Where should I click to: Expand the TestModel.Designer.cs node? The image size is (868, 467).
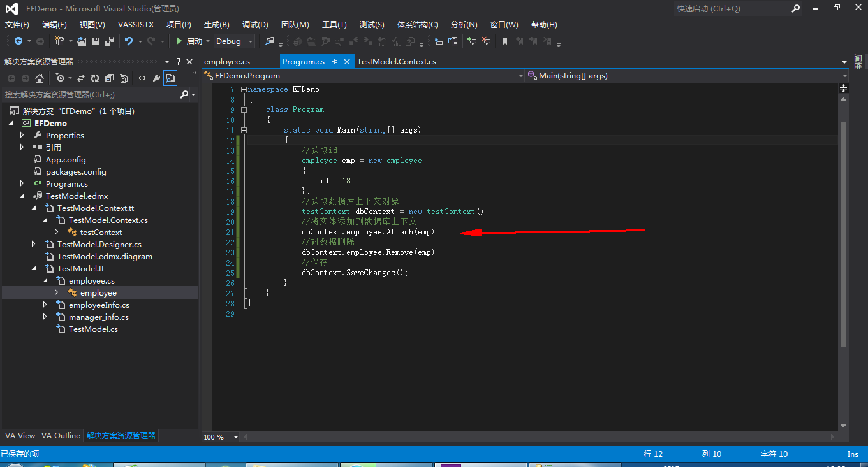coord(34,245)
